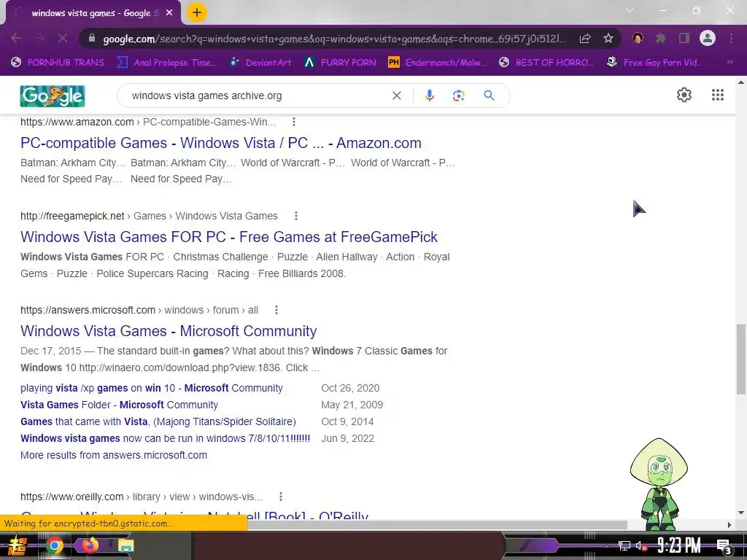Viewport: 747px width, 560px height.
Task: Click More results from answers.microsoft.com
Action: tap(113, 455)
